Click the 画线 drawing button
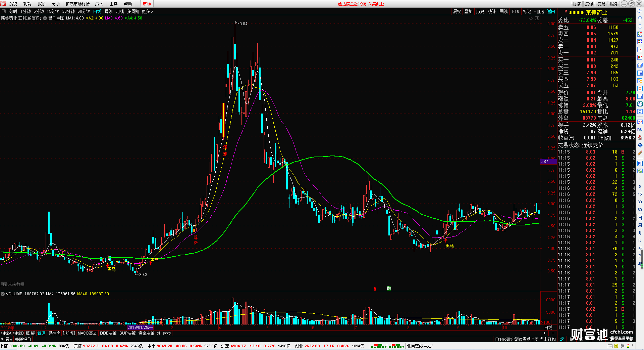Image resolution: width=644 pixels, height=350 pixels. [x=504, y=11]
